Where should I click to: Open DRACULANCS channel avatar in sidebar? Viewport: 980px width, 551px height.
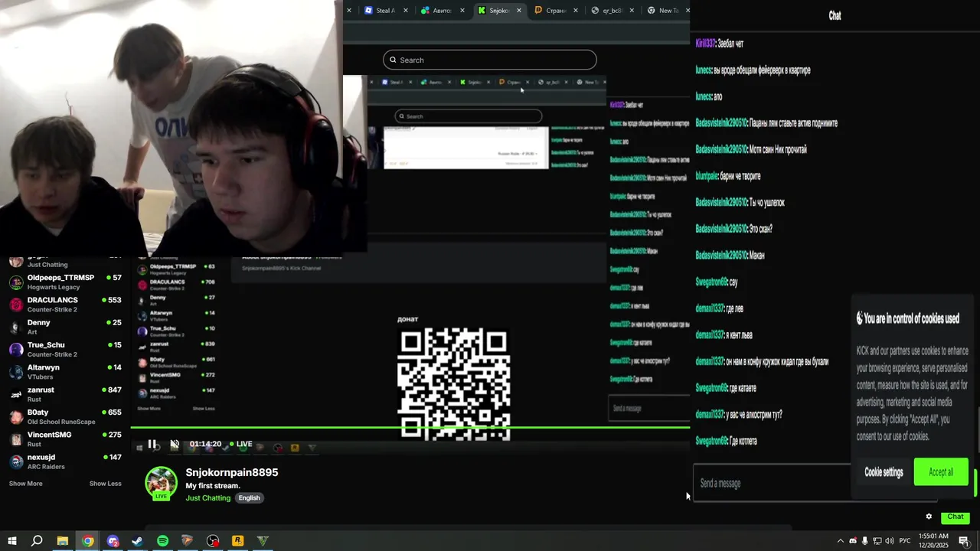click(15, 305)
